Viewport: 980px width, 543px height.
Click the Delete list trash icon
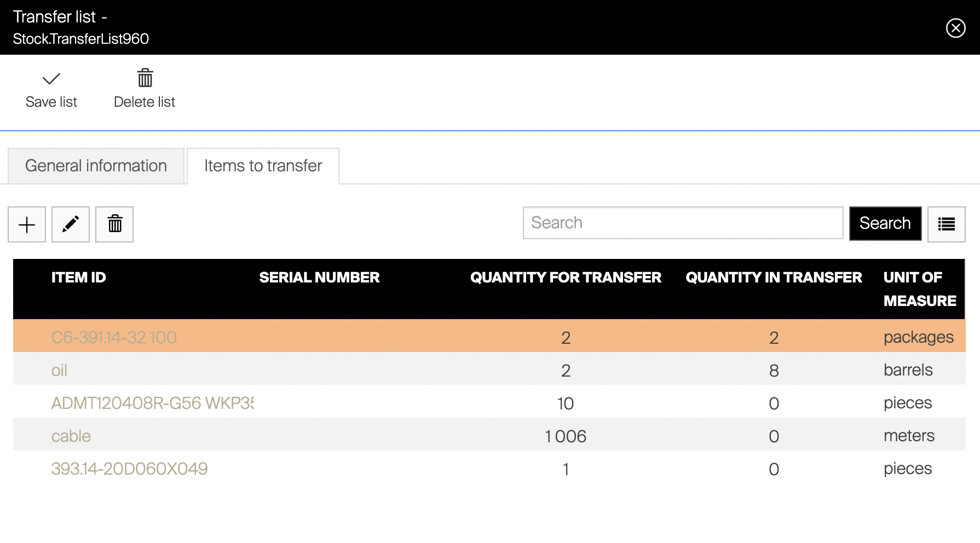coord(145,78)
